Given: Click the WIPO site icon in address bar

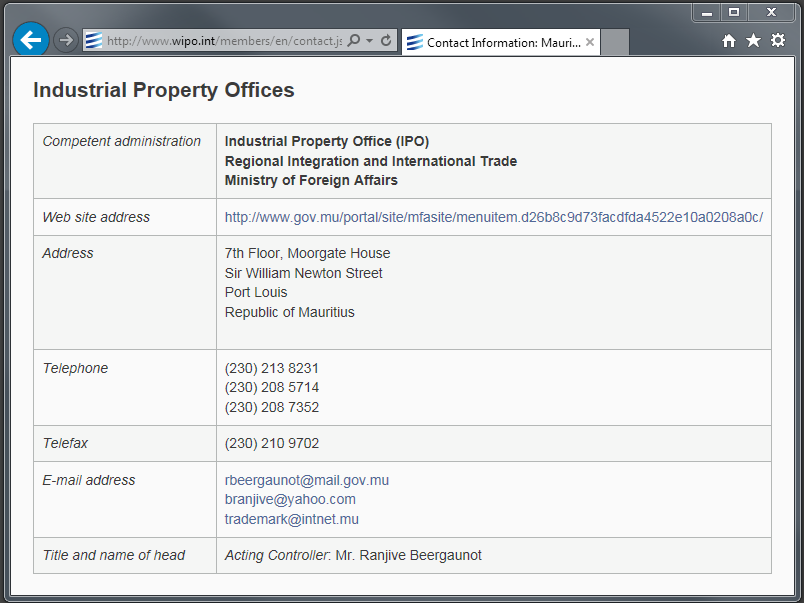Looking at the screenshot, I should (94, 41).
